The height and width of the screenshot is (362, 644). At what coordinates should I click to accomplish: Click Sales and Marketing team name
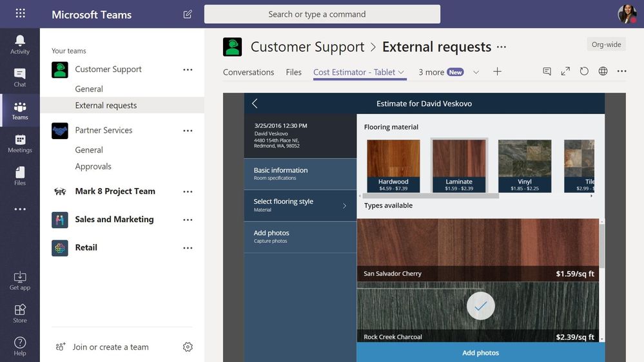click(114, 220)
